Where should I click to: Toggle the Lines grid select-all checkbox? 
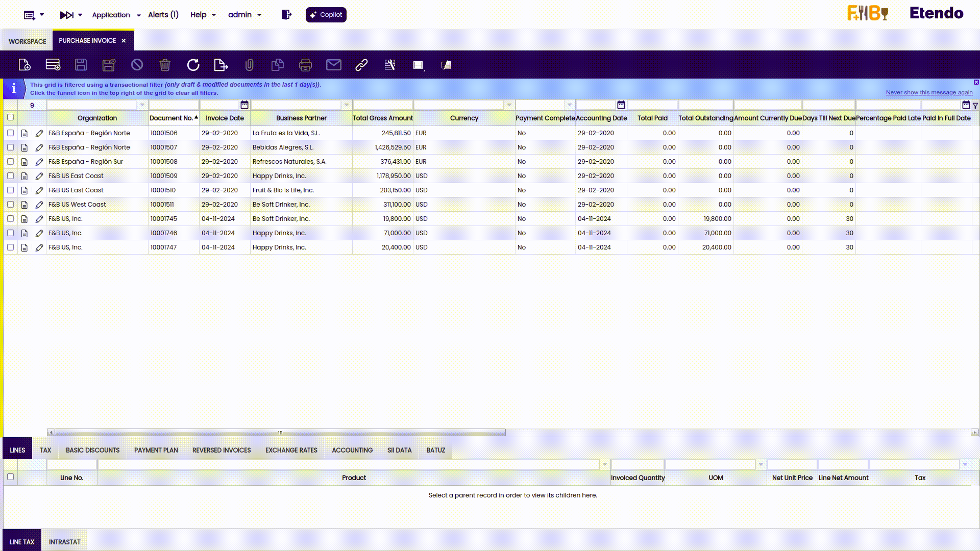pos(10,477)
